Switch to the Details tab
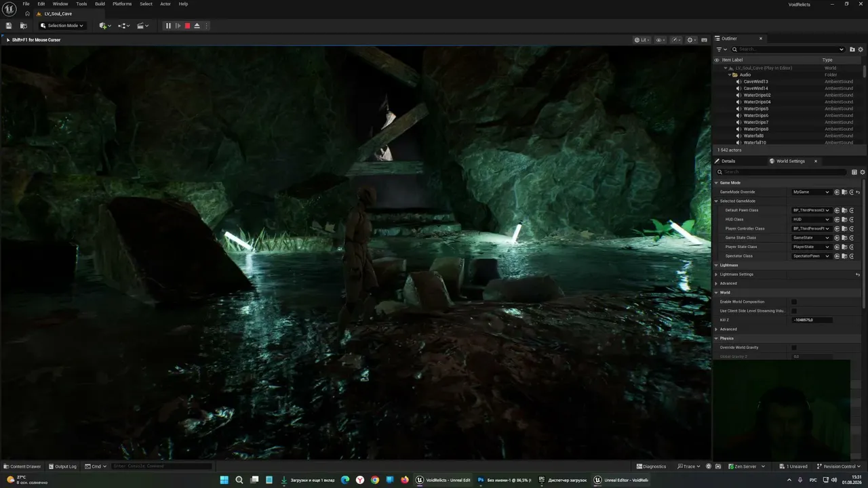This screenshot has width=868, height=488. tap(725, 161)
